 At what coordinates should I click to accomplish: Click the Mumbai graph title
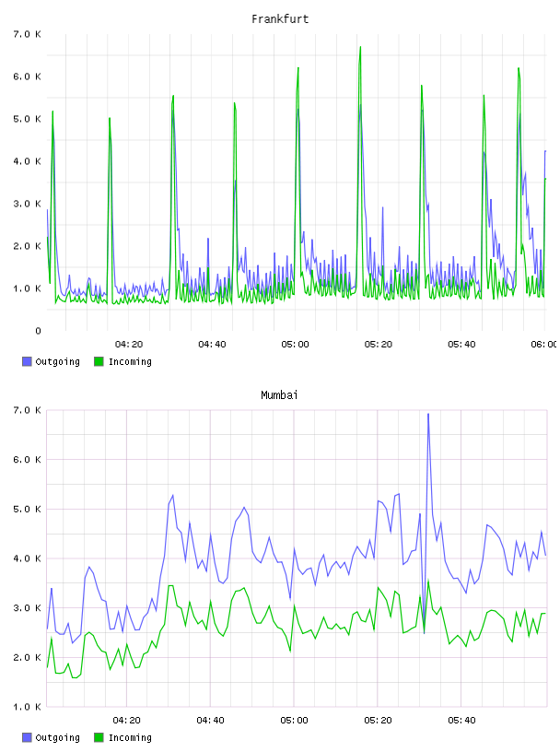point(279,395)
